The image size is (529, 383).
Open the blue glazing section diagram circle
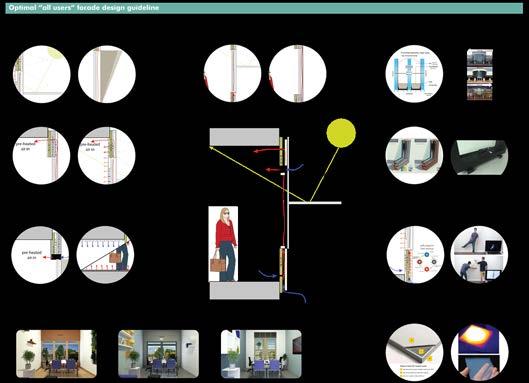pos(414,74)
